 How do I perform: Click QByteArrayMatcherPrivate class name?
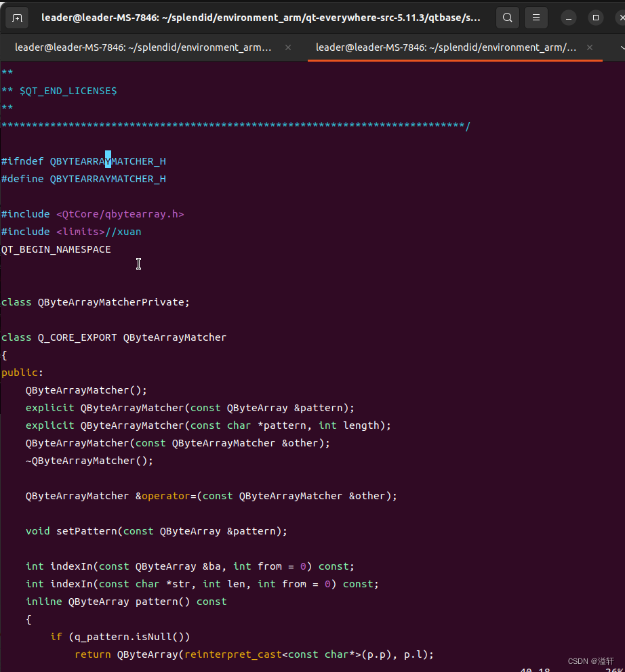pyautogui.click(x=112, y=301)
